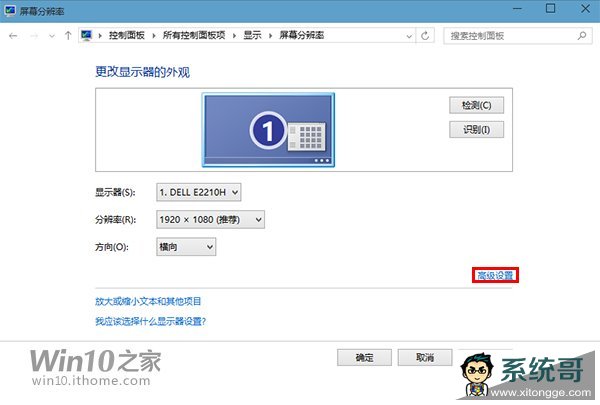Open recent locations dropdown chevron

click(x=52, y=36)
